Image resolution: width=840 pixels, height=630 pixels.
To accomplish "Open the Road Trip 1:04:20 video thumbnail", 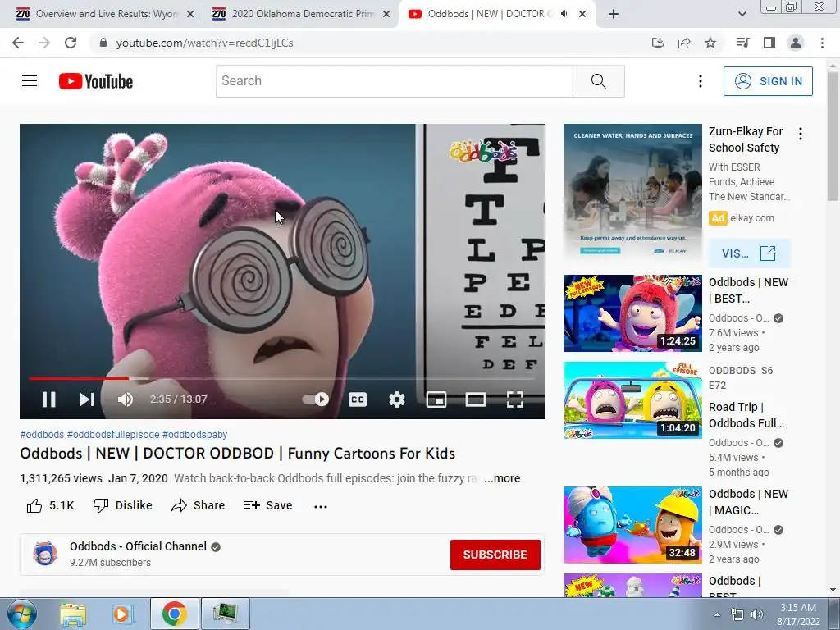I will point(632,400).
